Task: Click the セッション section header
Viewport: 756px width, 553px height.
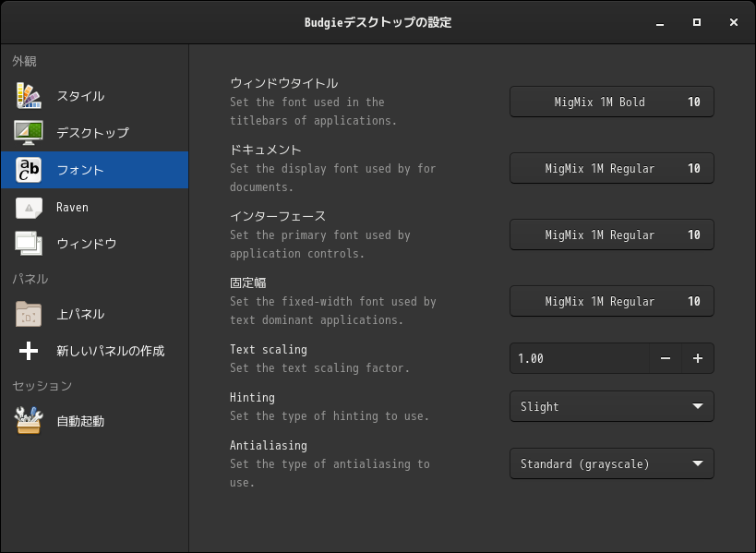Action: click(x=42, y=386)
